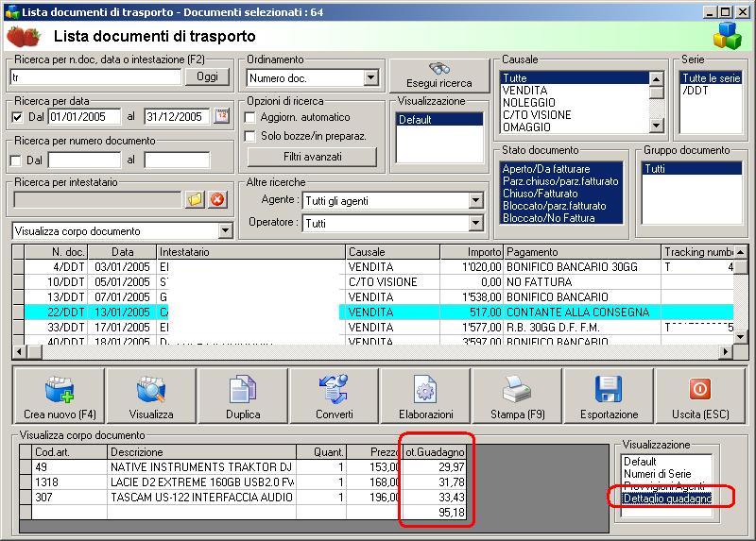The height and width of the screenshot is (541, 756).
Task: Open the calendar date picker icon
Action: coord(222,116)
